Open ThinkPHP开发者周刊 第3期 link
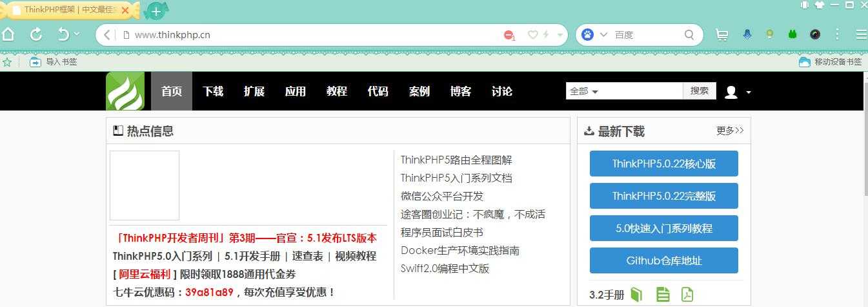This screenshot has height=307, width=868. click(x=245, y=238)
